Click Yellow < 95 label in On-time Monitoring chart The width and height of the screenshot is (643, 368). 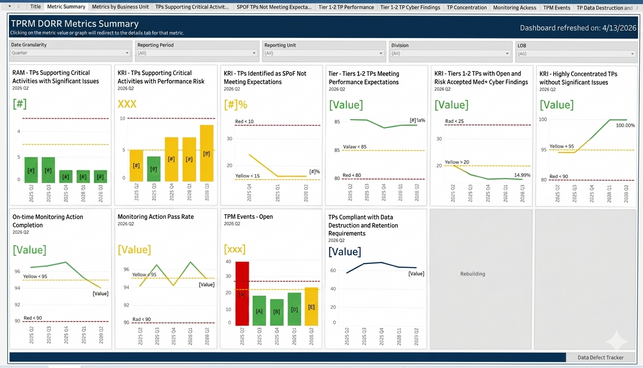35,277
